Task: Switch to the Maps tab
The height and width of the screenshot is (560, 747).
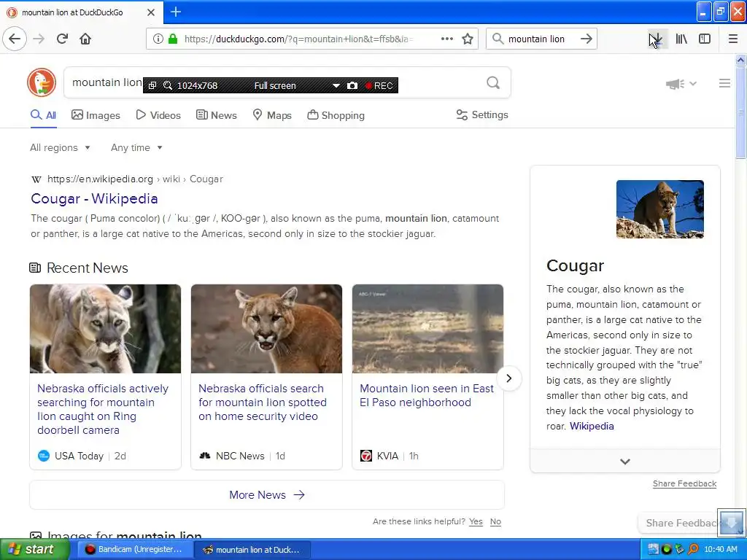Action: click(272, 115)
